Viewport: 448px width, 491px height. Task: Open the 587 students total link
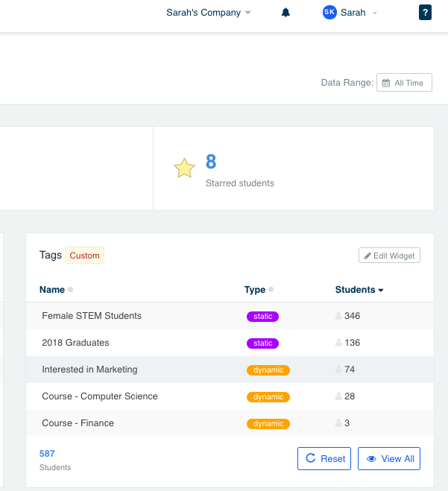click(x=47, y=454)
